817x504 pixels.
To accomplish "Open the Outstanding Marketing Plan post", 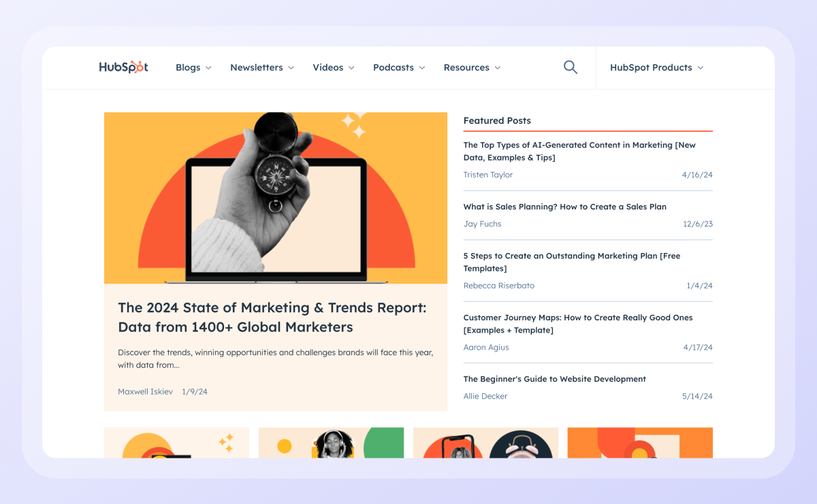I will click(572, 262).
